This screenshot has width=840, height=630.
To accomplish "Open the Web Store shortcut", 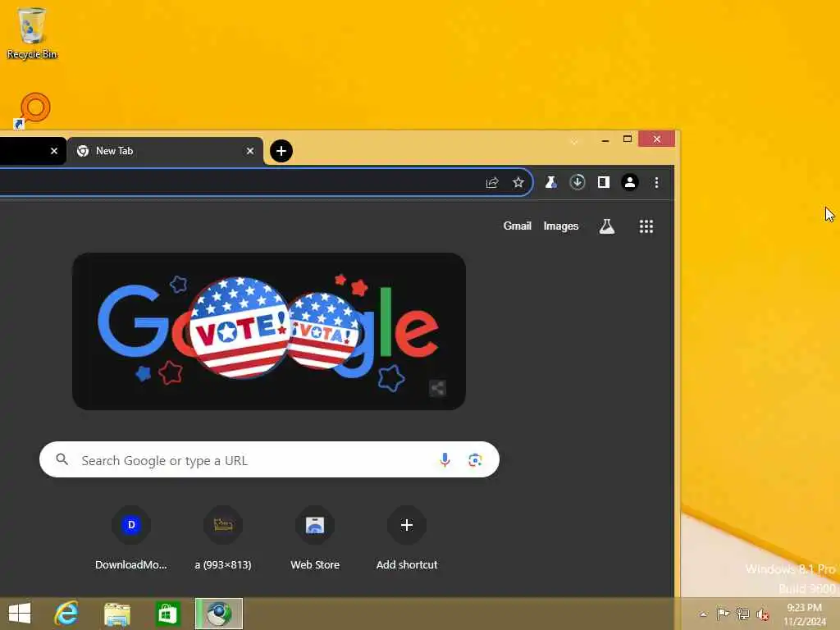I will point(315,538).
